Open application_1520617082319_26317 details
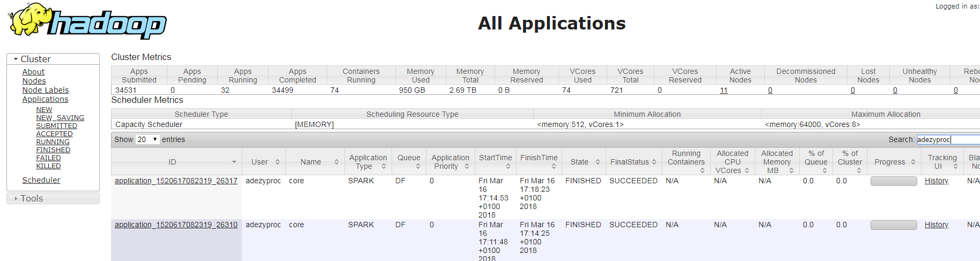980x261 pixels. pos(176,181)
